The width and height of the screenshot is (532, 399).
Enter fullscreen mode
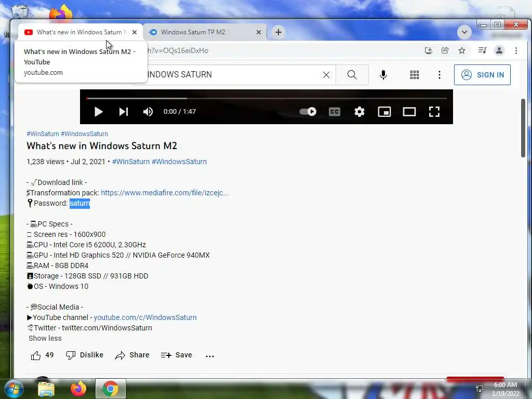pyautogui.click(x=434, y=112)
